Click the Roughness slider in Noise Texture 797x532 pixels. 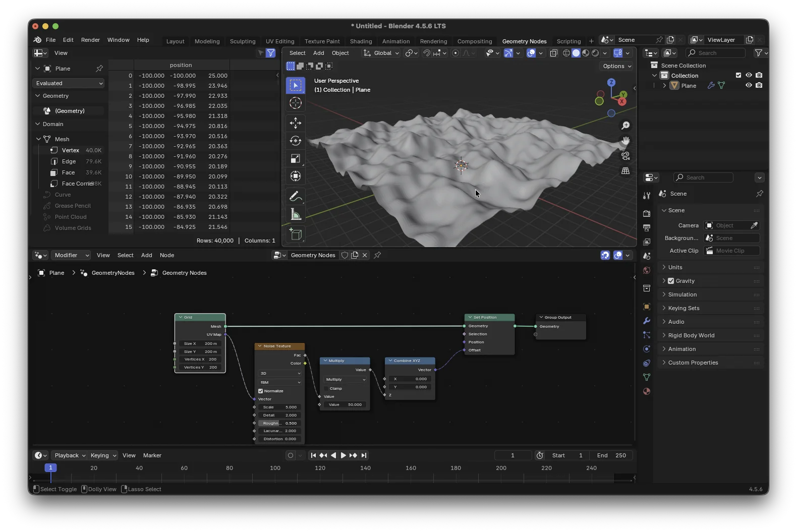[280, 423]
